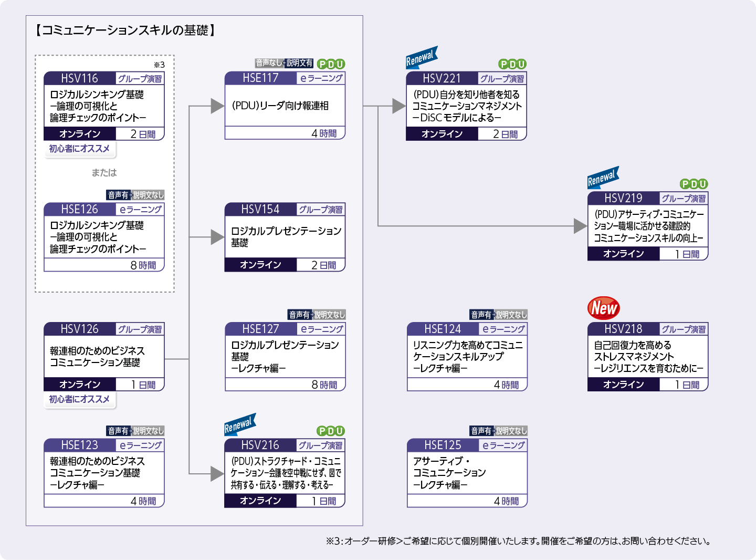Click the オンライン label on HSV126
Image resolution: width=756 pixels, height=560 pixels.
click(x=80, y=385)
